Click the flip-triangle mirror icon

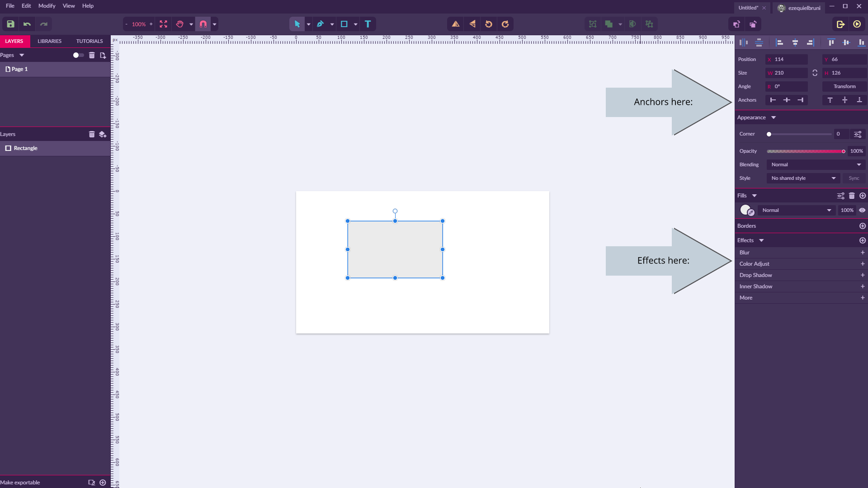[x=456, y=24]
